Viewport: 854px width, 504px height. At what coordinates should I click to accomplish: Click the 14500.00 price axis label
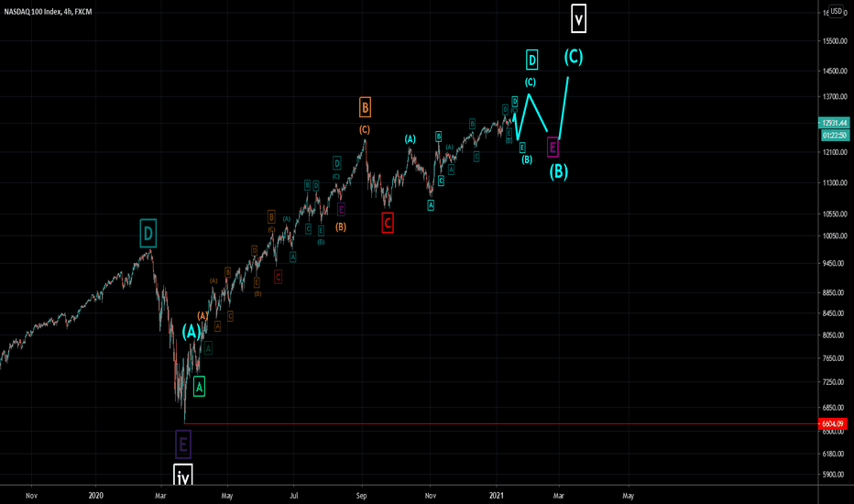(x=836, y=71)
